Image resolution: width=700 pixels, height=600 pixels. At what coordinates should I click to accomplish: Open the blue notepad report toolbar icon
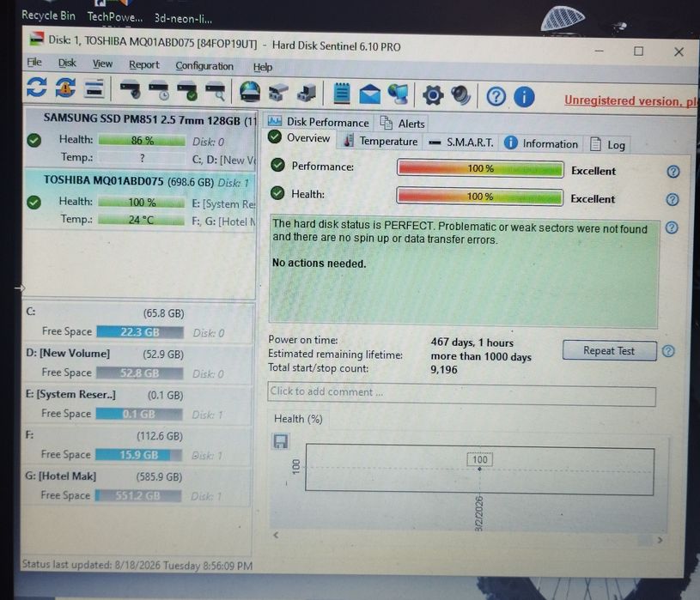(342, 94)
